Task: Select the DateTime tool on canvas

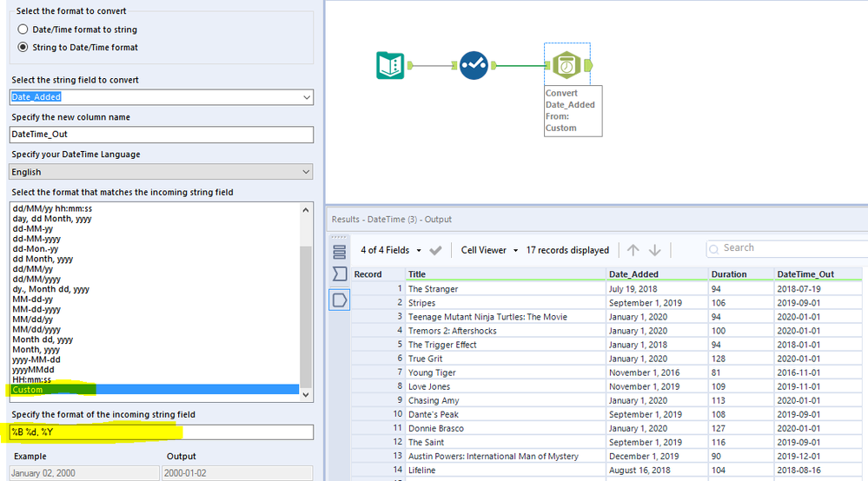Action: coord(567,65)
